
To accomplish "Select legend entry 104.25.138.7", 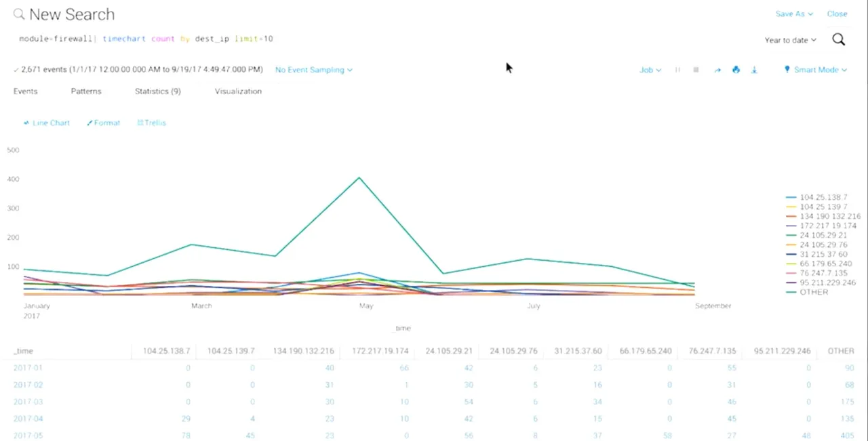I will [x=816, y=197].
